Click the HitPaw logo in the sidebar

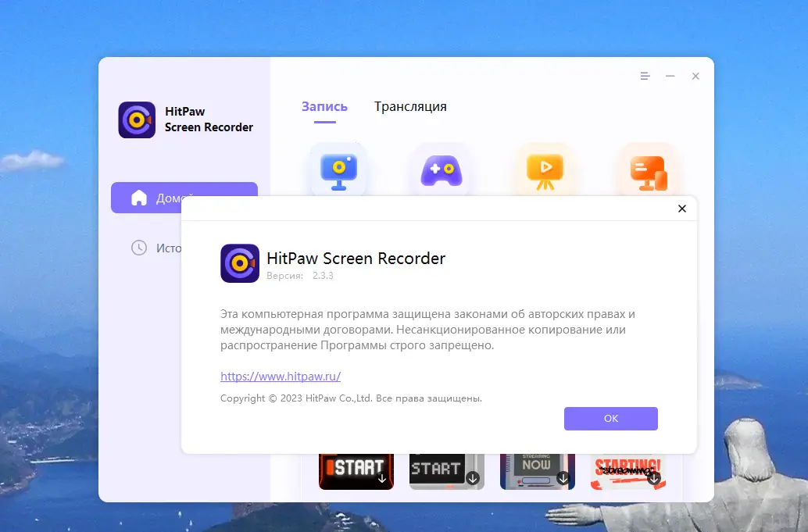pos(137,119)
